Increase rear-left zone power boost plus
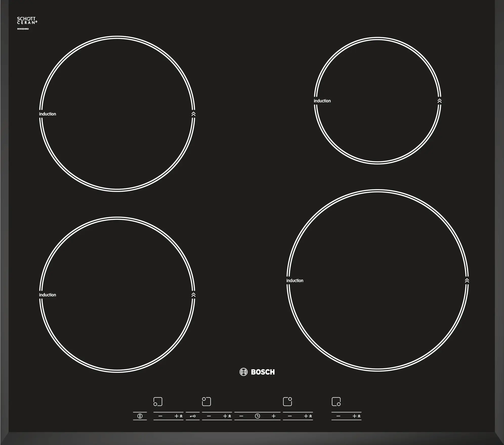 (x=225, y=416)
